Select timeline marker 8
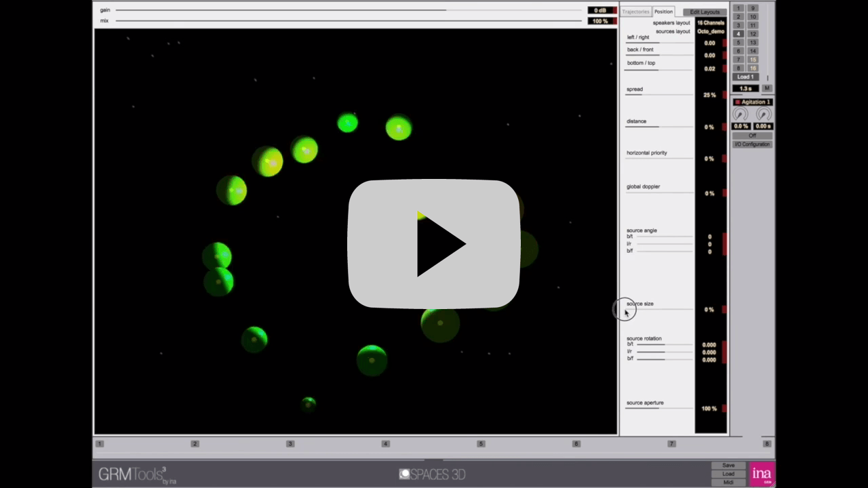This screenshot has width=868, height=488. pos(767,444)
